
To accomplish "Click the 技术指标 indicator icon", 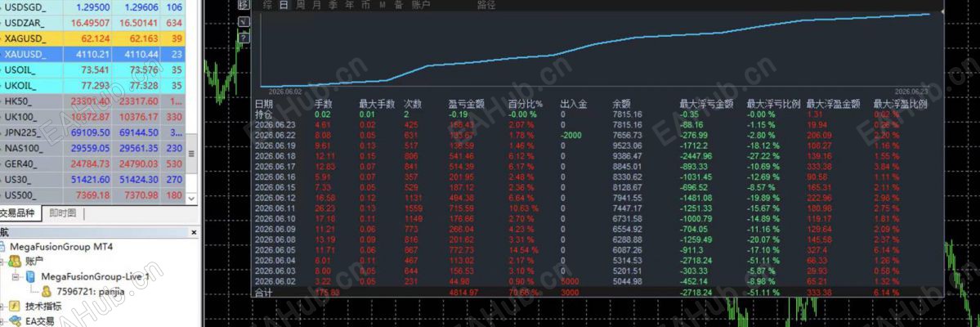I will (x=14, y=307).
